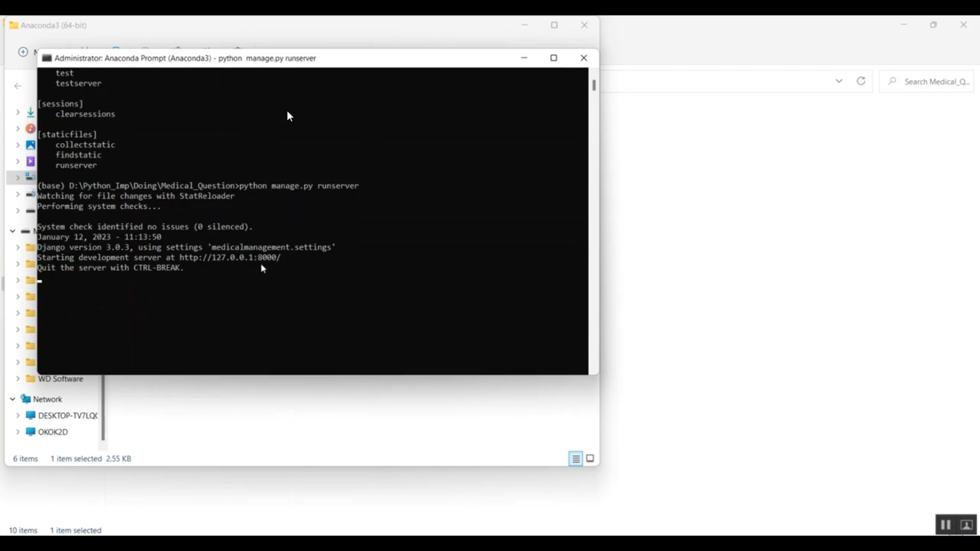
Task: Click the '10 items' status in back window
Action: 23,531
